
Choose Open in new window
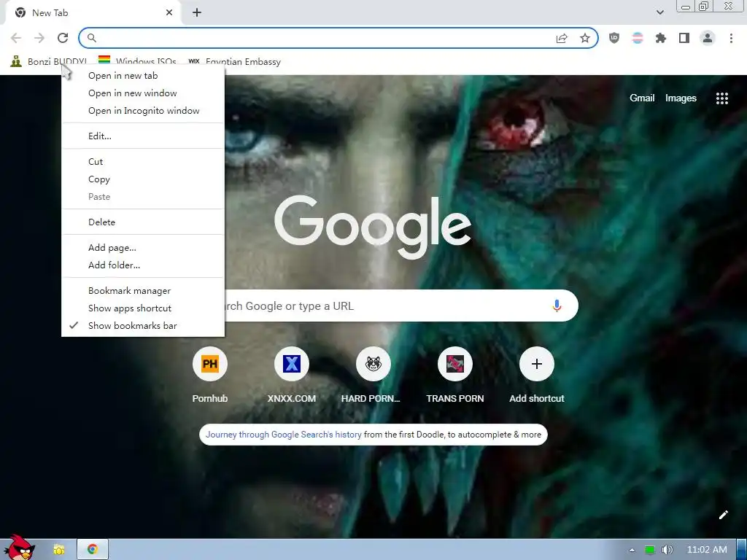[143, 93]
